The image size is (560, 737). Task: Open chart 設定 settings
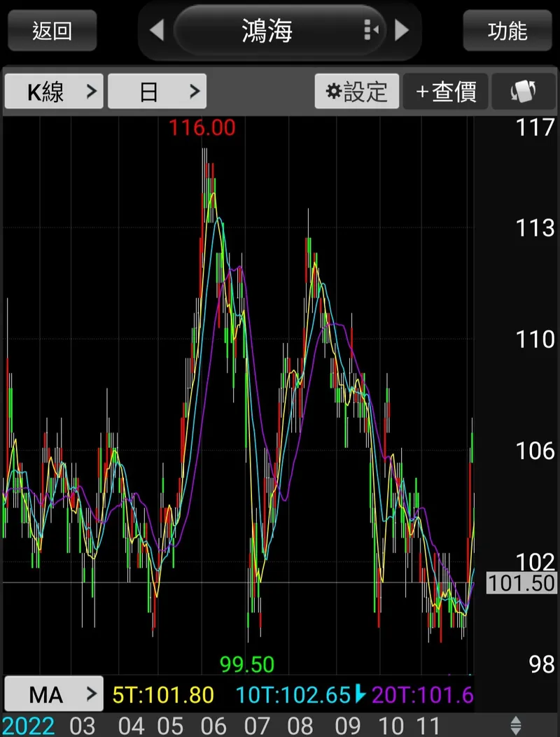pyautogui.click(x=357, y=91)
